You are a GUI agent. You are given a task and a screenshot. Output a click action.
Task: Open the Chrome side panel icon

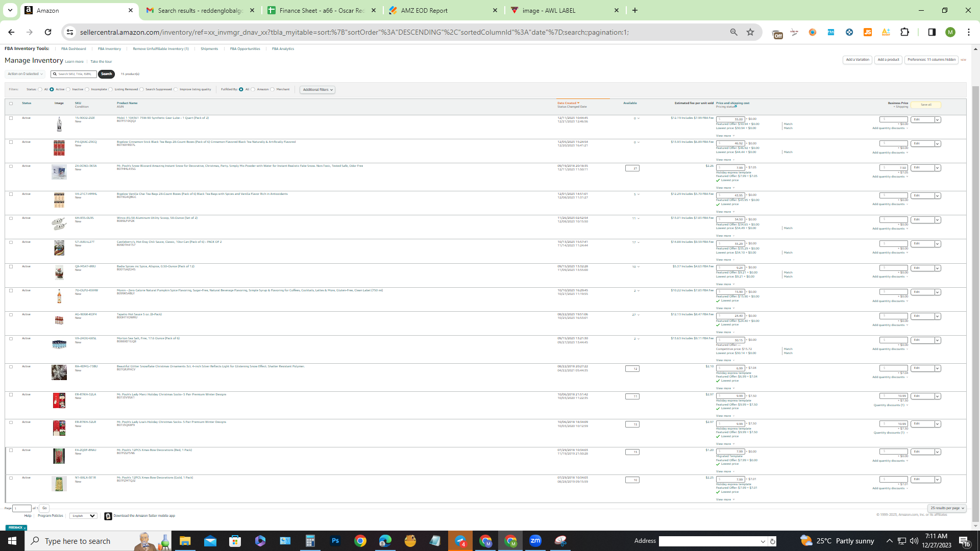[x=932, y=32]
